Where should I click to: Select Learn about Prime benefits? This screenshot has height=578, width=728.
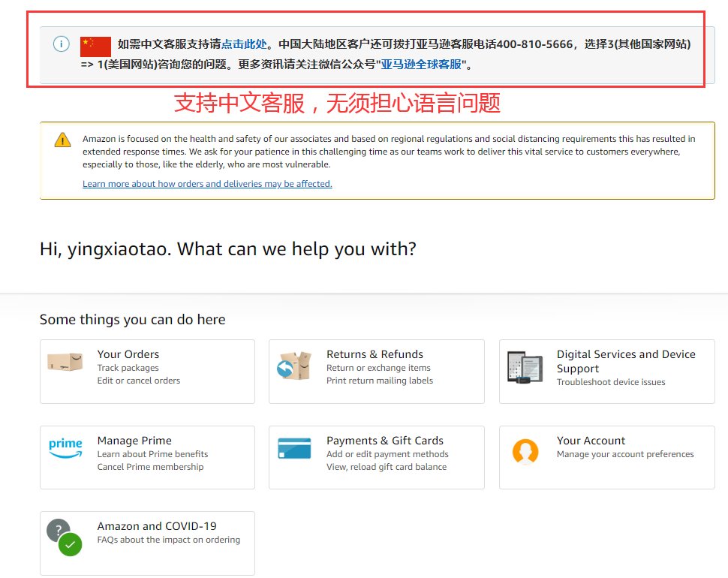click(x=152, y=454)
